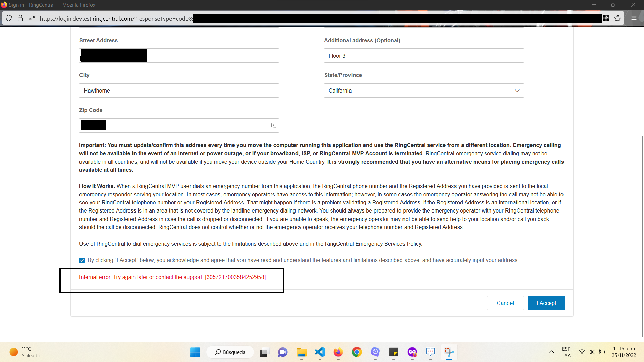Open Visual Studio Code from taskbar
This screenshot has height=362, width=644.
point(320,352)
